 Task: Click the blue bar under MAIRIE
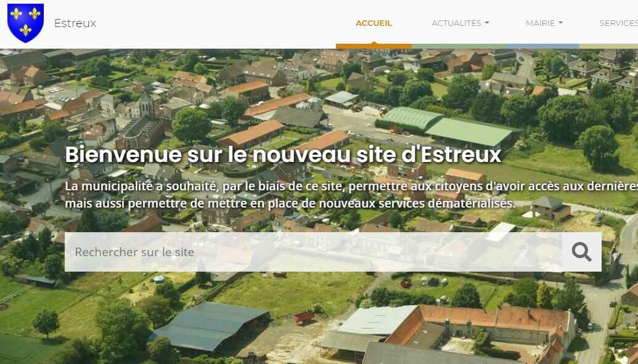point(543,46)
